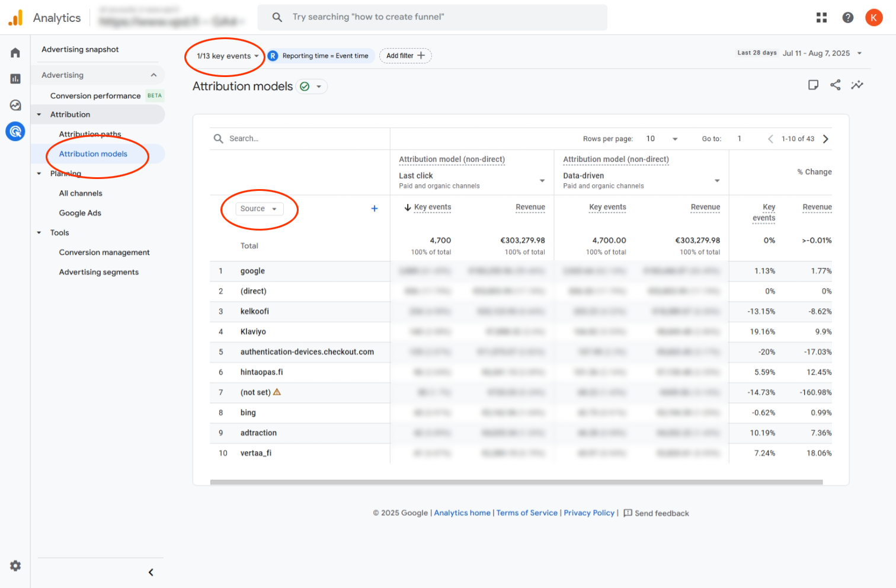896x588 pixels.
Task: Click the plus icon beside Source dimension
Action: (x=374, y=209)
